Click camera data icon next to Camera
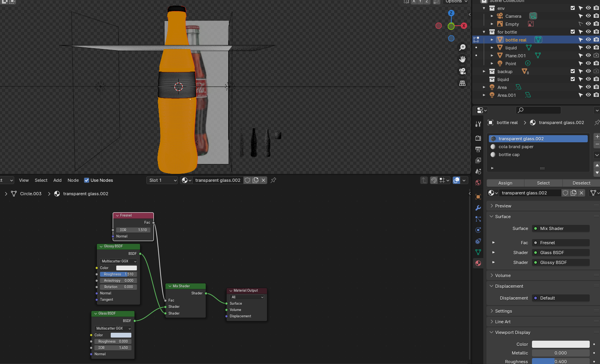600x364 pixels. (533, 16)
